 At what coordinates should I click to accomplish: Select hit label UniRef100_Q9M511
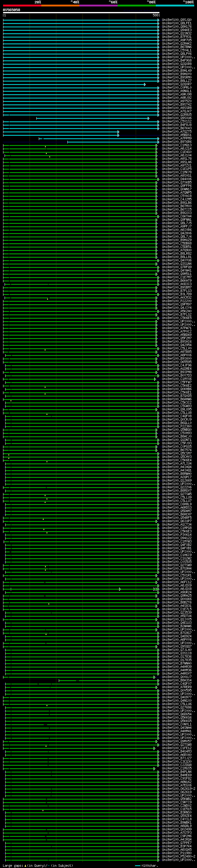tap(176, 274)
